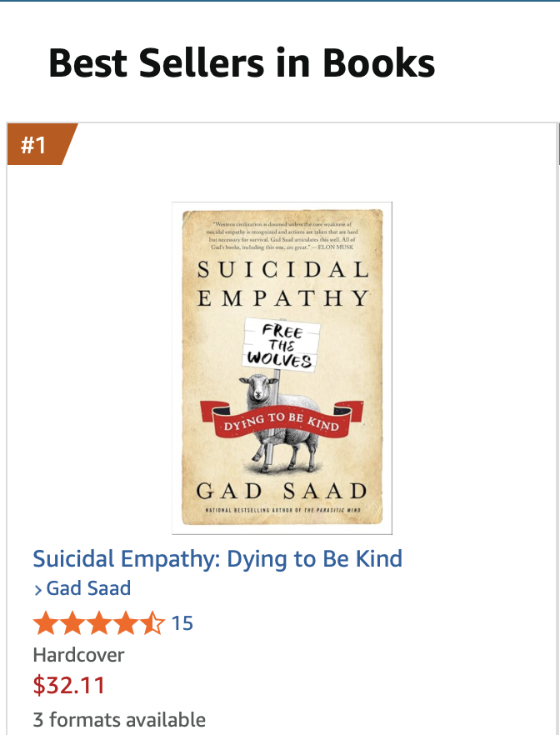Click the $32.11 hardcover price

[69, 685]
